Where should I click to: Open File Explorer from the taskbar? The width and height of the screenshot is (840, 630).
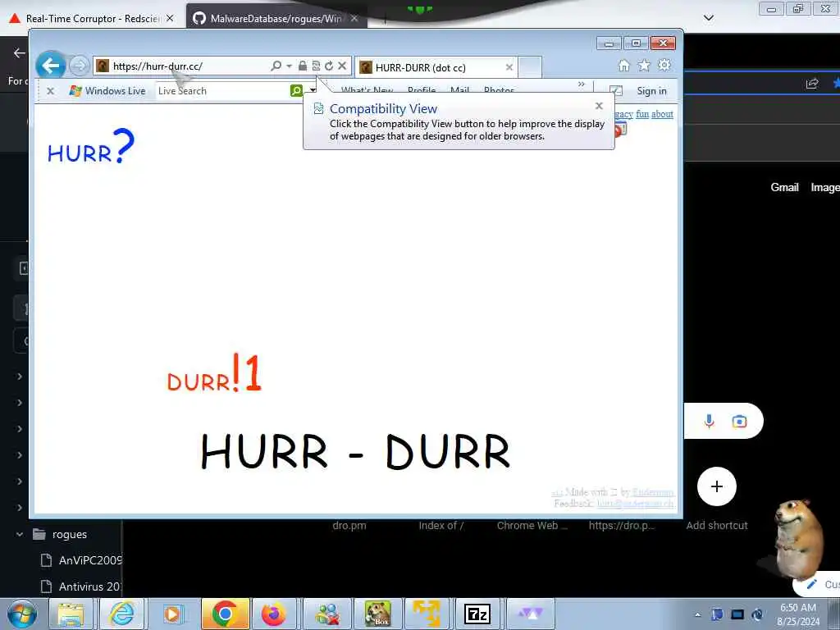(71, 614)
